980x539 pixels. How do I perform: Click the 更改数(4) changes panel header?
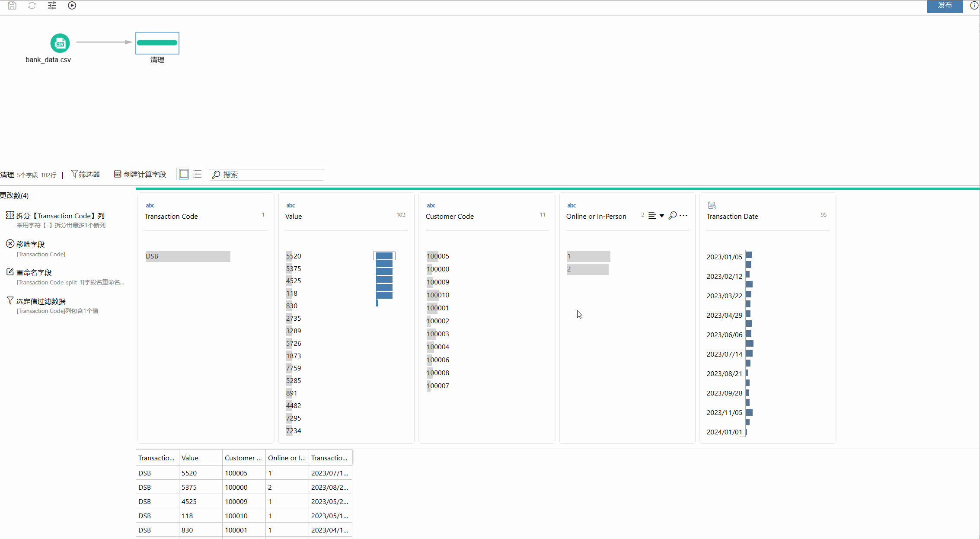tap(14, 195)
